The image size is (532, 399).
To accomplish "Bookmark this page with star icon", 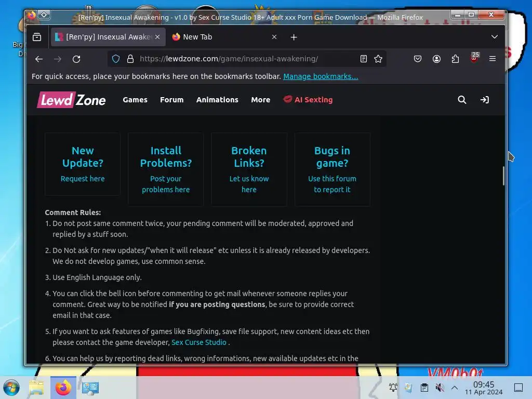I will point(378,59).
